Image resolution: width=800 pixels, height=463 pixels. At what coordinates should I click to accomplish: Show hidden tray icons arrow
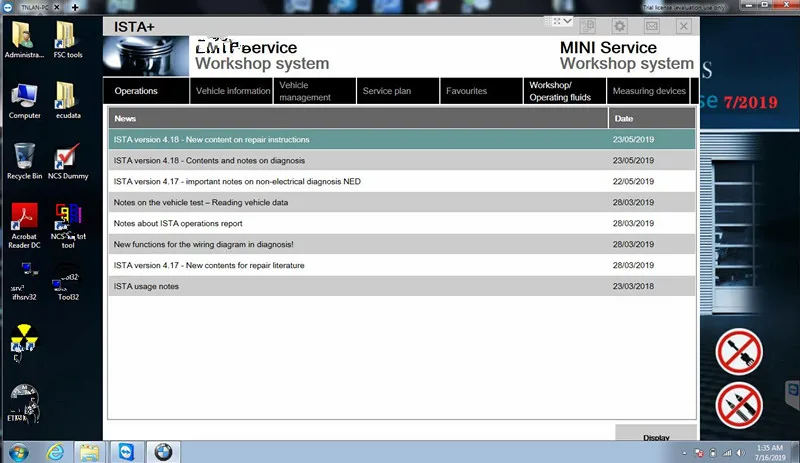[x=684, y=453]
